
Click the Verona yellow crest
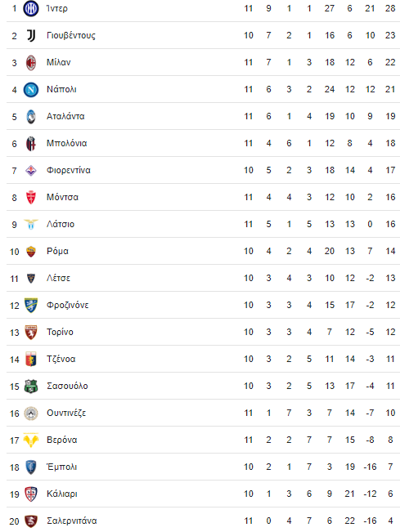(x=30, y=440)
